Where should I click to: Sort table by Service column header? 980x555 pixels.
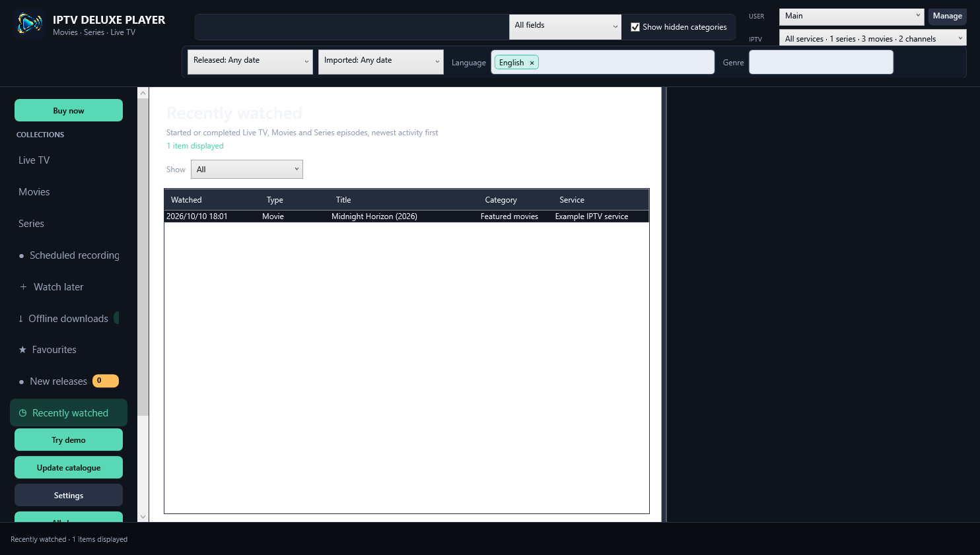point(601,200)
